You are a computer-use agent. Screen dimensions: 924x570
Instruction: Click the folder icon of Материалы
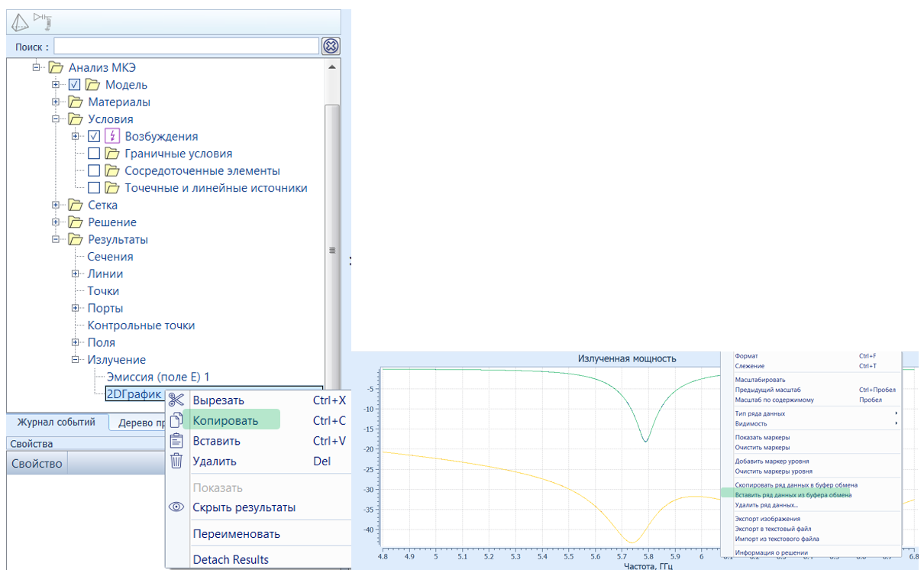coord(76,102)
